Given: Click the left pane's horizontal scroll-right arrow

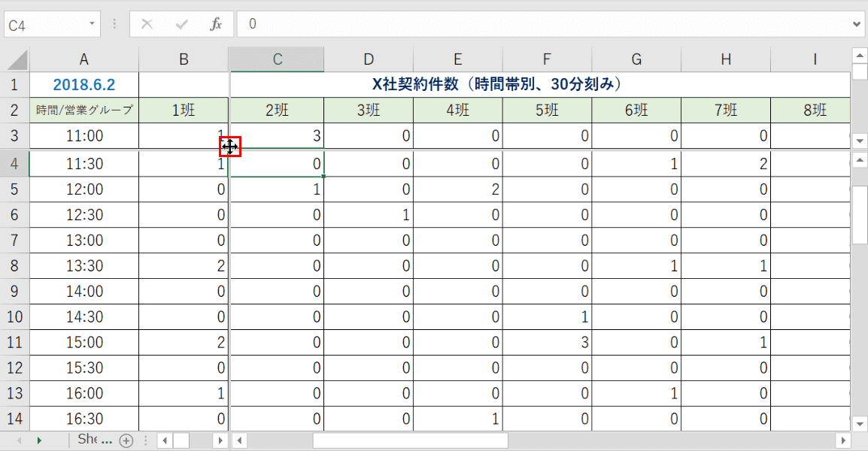Looking at the screenshot, I should point(220,440).
